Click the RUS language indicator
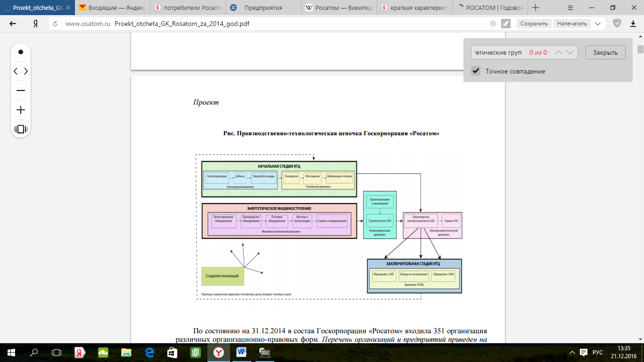644x362 pixels. coord(598,352)
